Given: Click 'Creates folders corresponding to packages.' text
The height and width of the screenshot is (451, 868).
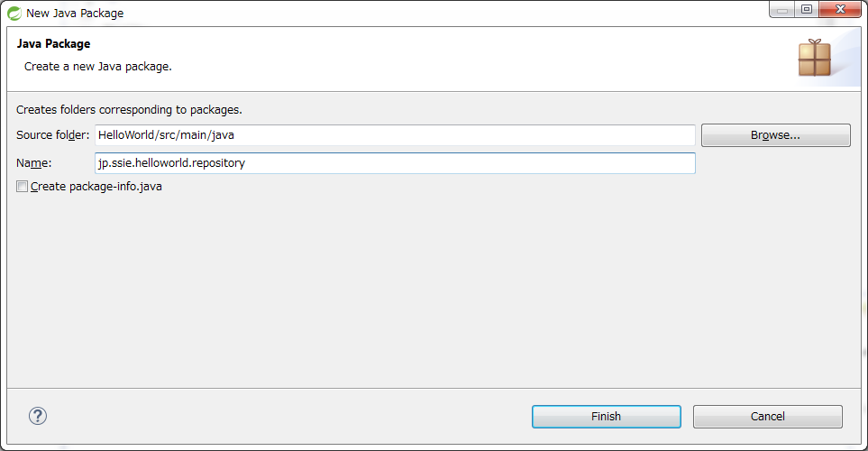Looking at the screenshot, I should click(x=129, y=110).
